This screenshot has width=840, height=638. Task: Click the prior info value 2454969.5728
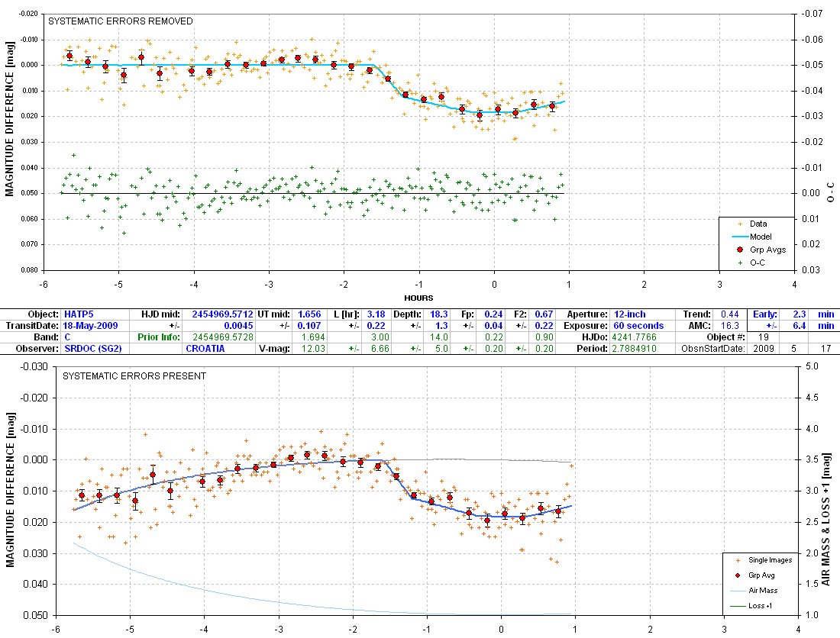click(222, 337)
